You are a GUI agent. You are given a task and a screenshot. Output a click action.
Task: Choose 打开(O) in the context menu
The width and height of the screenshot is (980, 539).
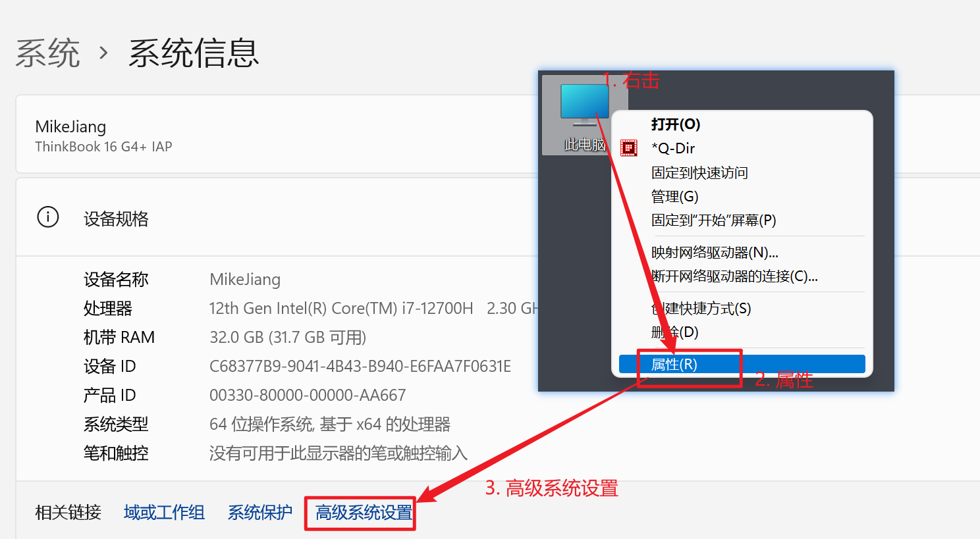[676, 124]
